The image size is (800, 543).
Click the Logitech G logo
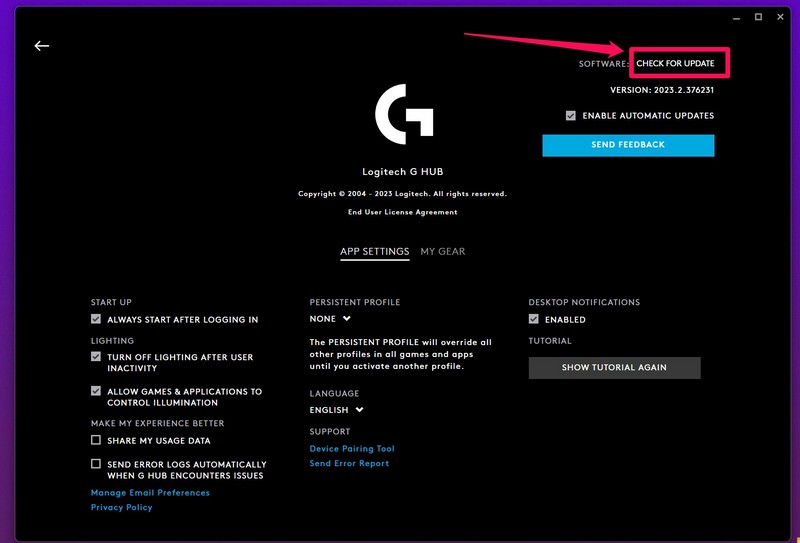[404, 115]
